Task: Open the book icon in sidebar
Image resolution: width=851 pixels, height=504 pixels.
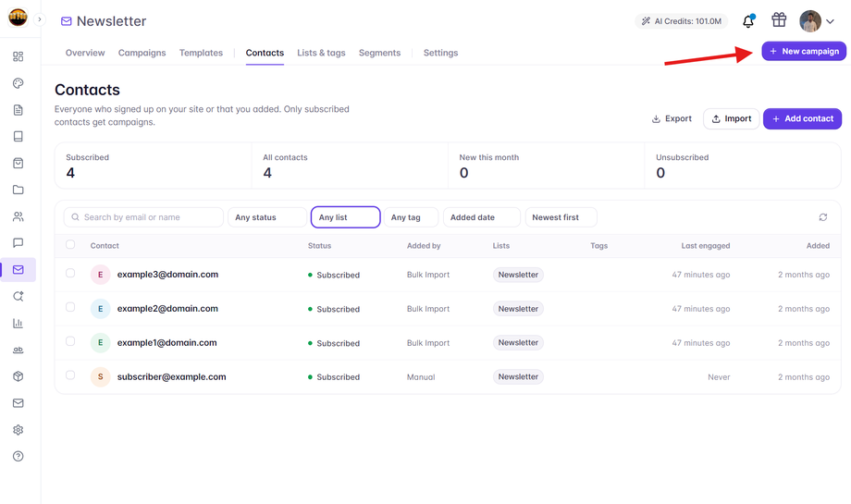Action: [x=18, y=136]
